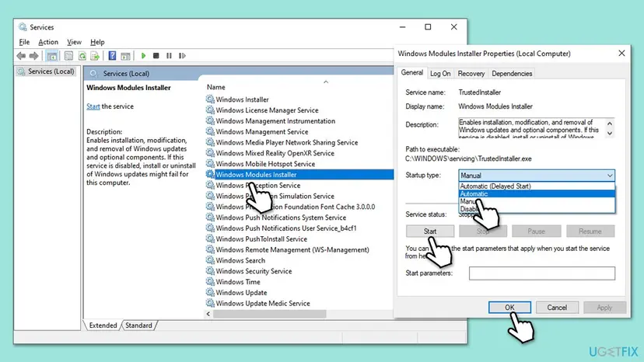
Task: Expand the Startup type combo box arrow
Action: 610,176
